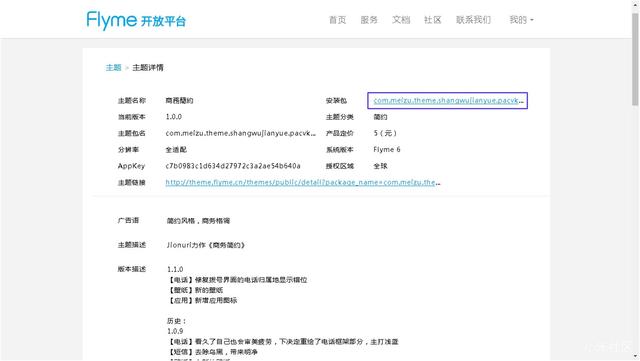Click the 主题描述 text Jionuri力作
Image resolution: width=640 pixels, height=361 pixels.
point(205,245)
